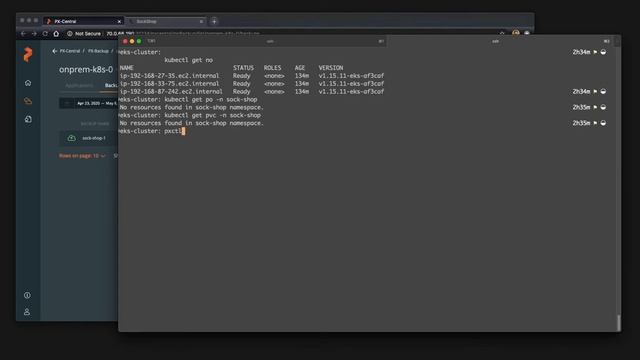Viewport: 640px width, 360px height.
Task: Close the PX-Central browser tab
Action: click(x=119, y=21)
